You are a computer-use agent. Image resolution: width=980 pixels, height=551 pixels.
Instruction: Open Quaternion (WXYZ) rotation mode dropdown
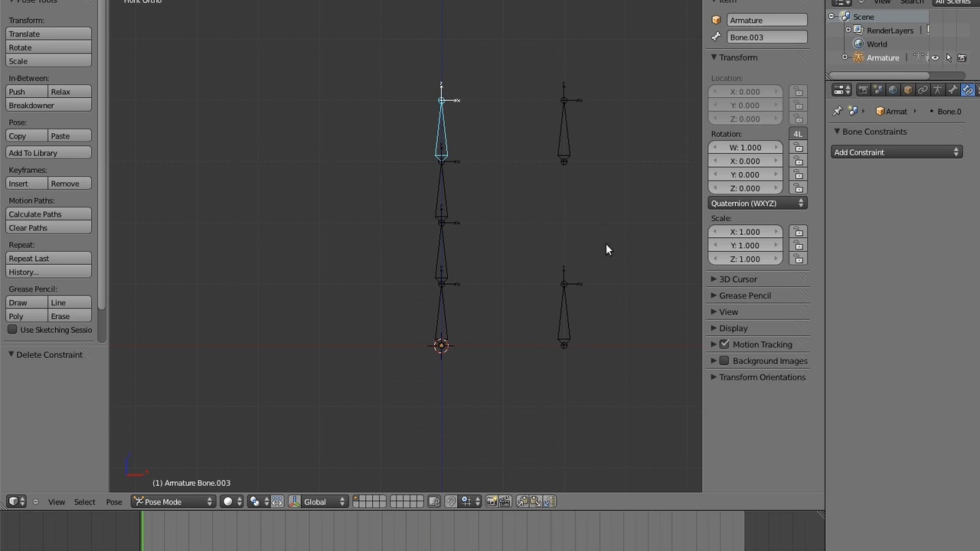(x=758, y=203)
